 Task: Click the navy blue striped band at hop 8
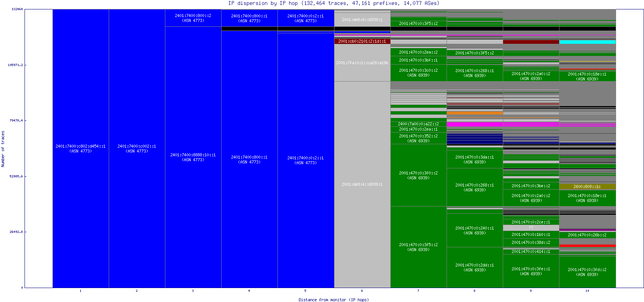click(475, 139)
